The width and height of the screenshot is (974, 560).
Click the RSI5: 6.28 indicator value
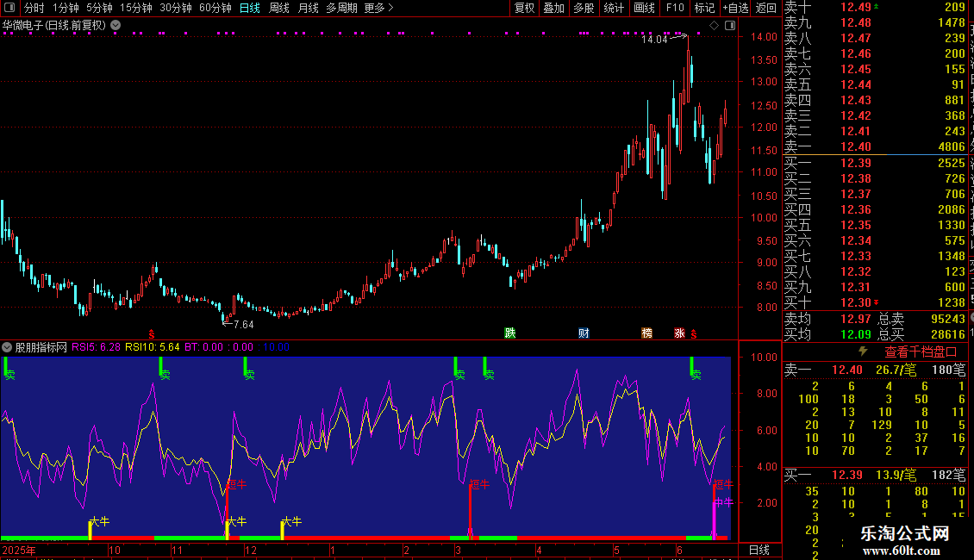click(x=96, y=347)
